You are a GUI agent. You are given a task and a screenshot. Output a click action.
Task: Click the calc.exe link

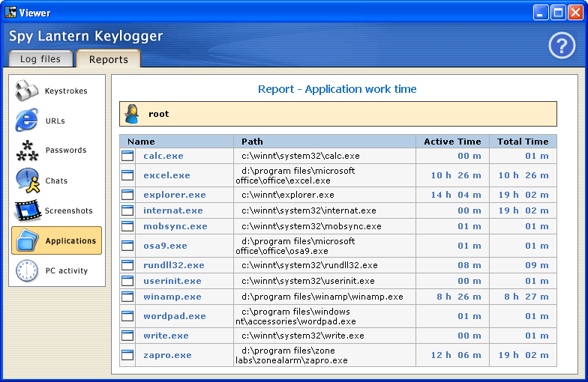tap(163, 156)
